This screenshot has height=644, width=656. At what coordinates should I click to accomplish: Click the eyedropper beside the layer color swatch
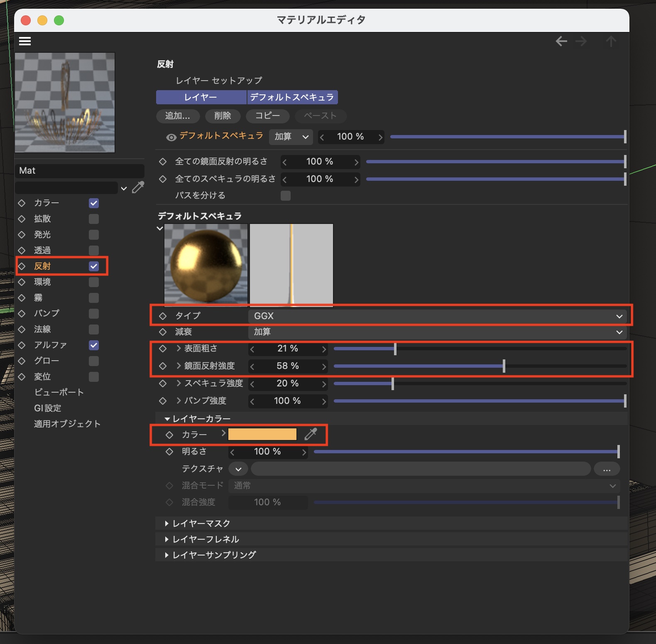(x=311, y=434)
